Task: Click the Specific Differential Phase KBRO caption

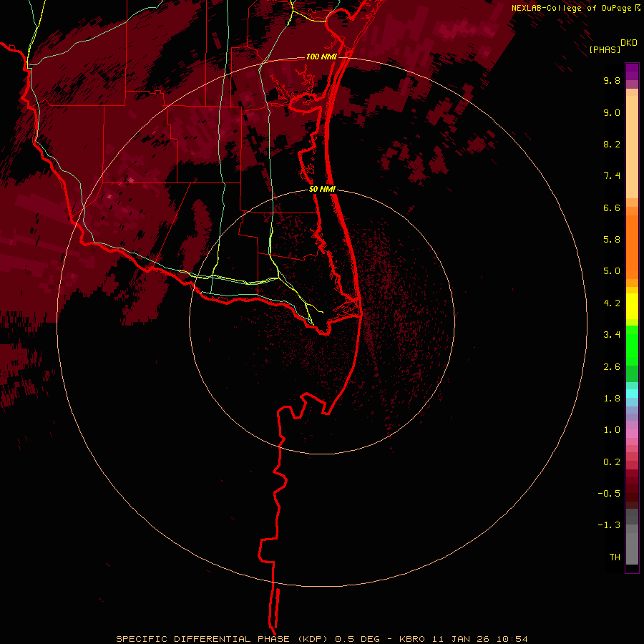Action: (x=321, y=639)
